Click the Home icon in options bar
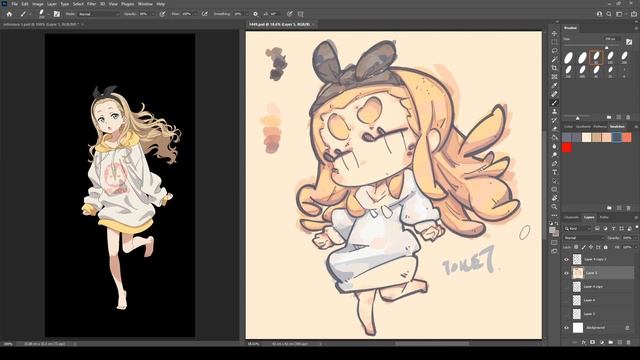 pyautogui.click(x=9, y=14)
